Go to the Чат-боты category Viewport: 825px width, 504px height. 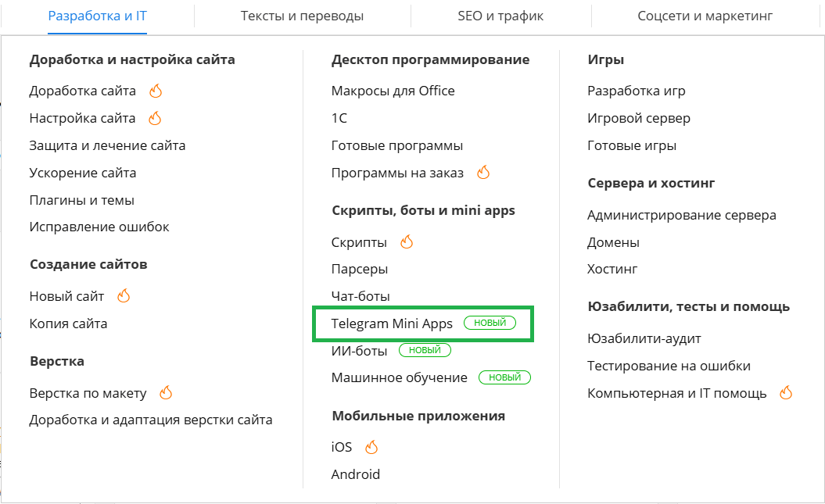(360, 296)
